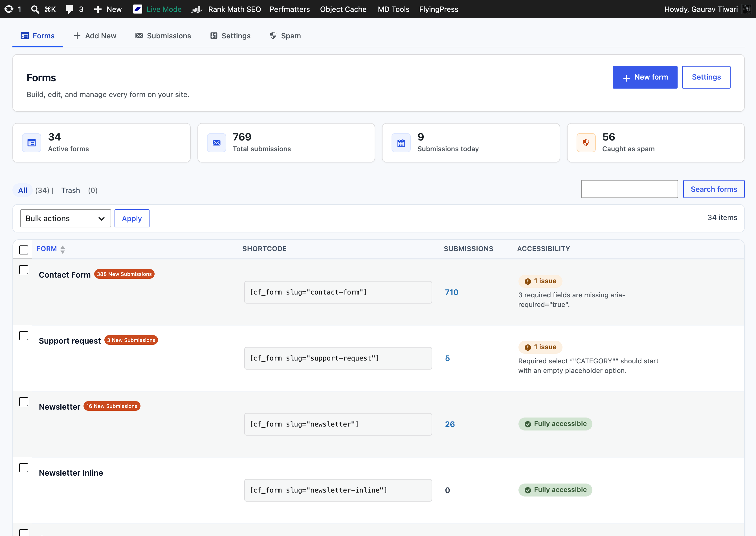Check the Contact Form row checkbox
This screenshot has width=756, height=536.
coord(24,270)
